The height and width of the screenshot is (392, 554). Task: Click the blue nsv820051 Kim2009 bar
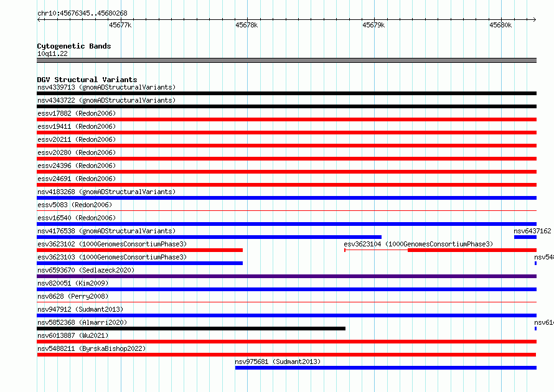(286, 289)
